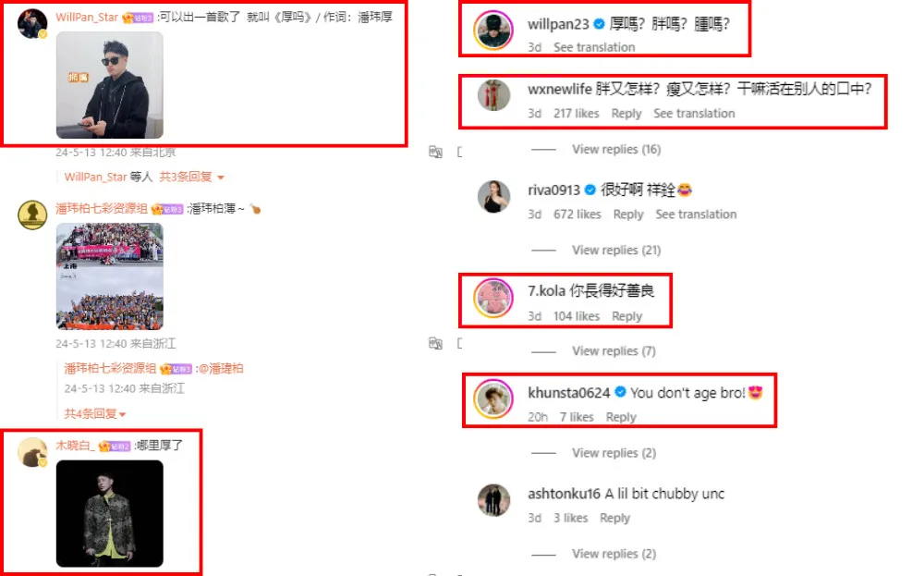Open khunsta0624's profile avatar
This screenshot has width=924, height=576.
[493, 398]
